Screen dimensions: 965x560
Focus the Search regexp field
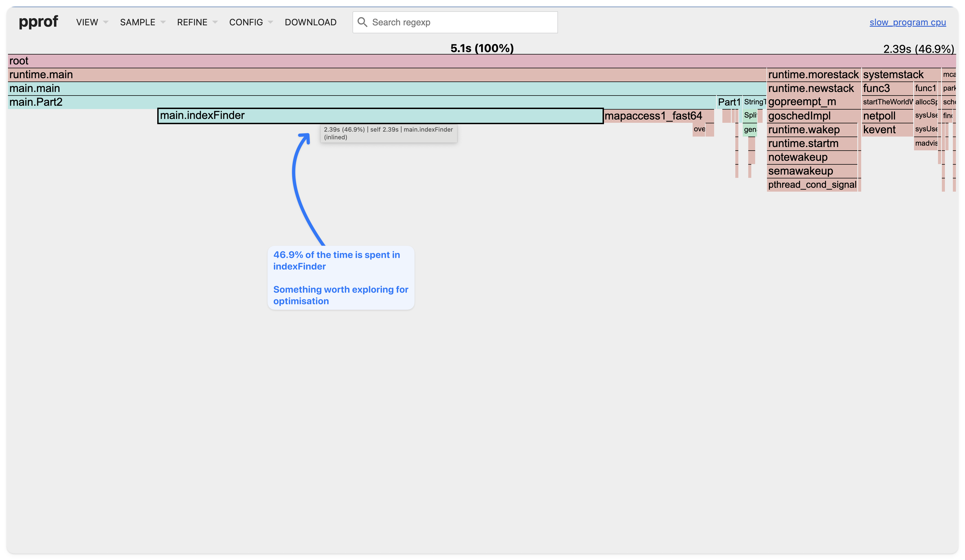454,22
